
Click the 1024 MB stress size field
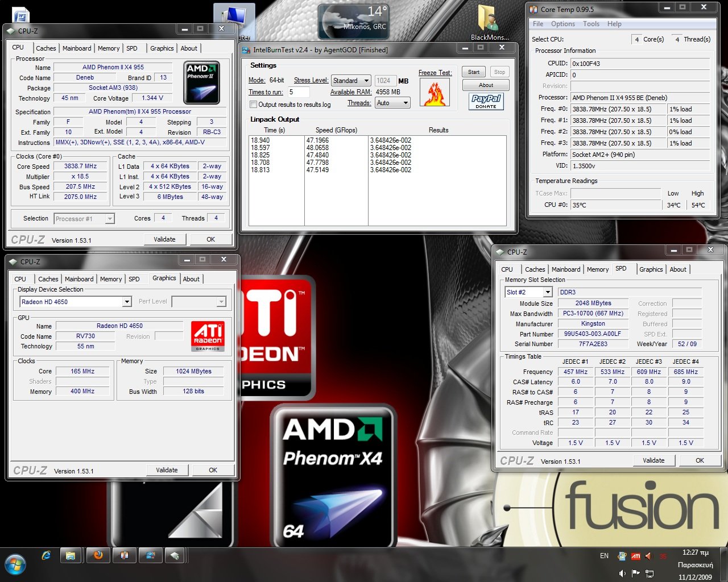(385, 81)
